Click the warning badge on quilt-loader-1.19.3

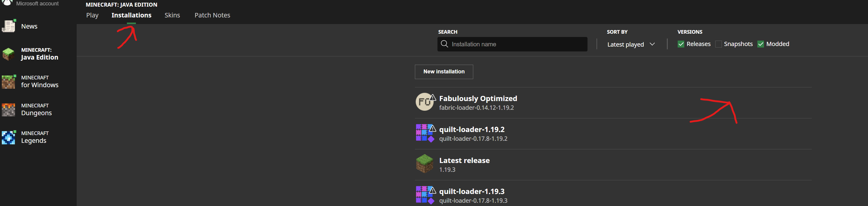(x=433, y=191)
